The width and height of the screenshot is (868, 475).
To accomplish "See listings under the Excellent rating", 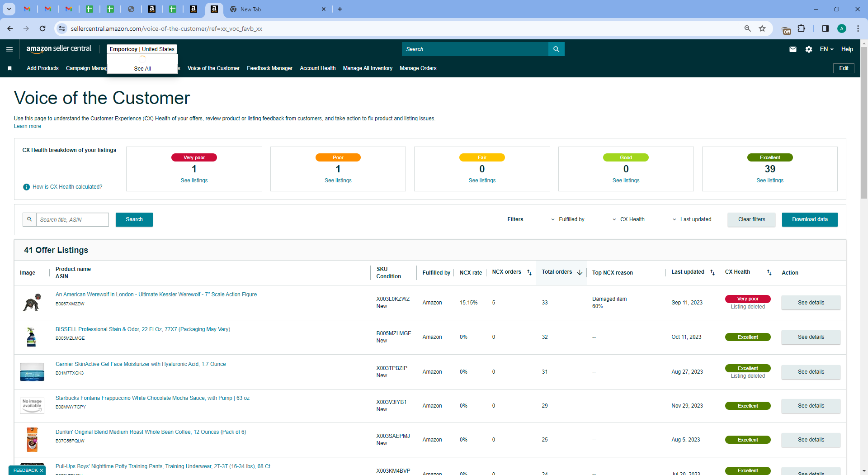I will (x=770, y=180).
